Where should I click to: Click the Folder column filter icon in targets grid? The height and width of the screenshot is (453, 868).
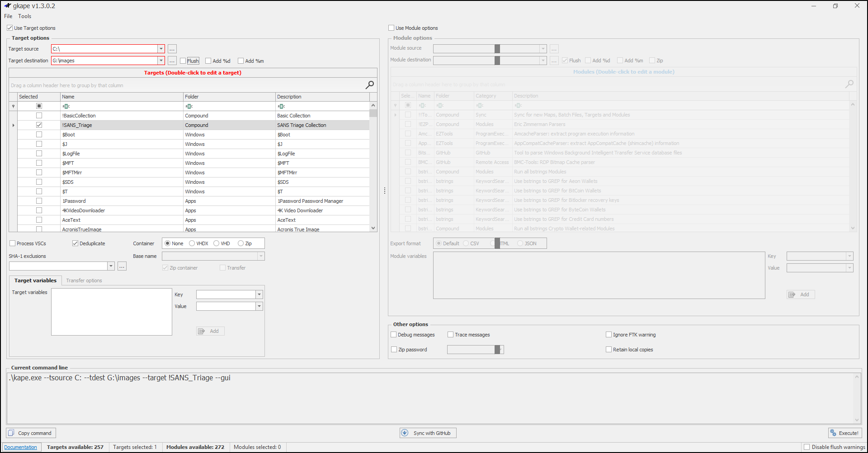[x=189, y=106]
